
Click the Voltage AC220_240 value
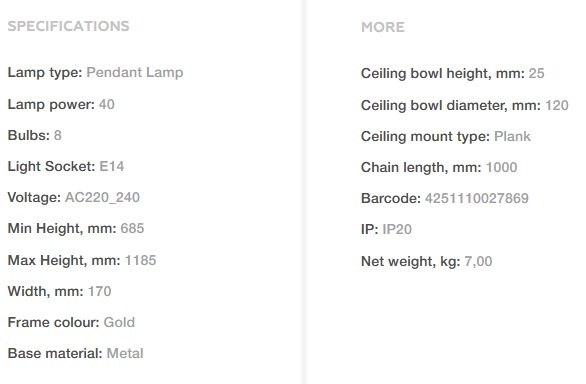pyautogui.click(x=102, y=197)
